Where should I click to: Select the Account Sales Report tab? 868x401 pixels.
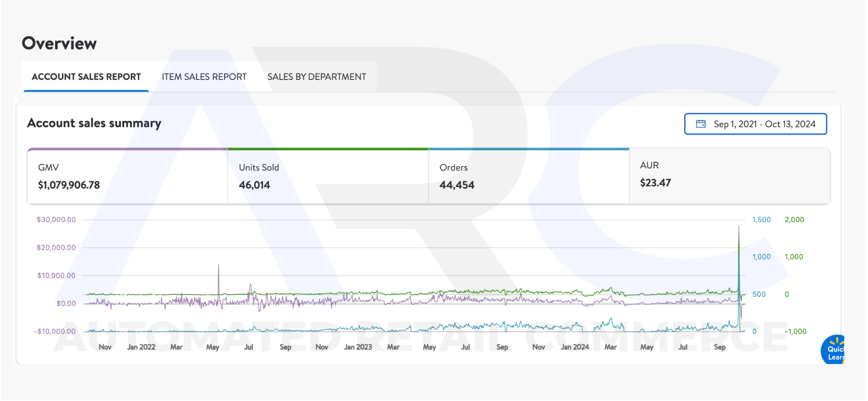click(86, 77)
